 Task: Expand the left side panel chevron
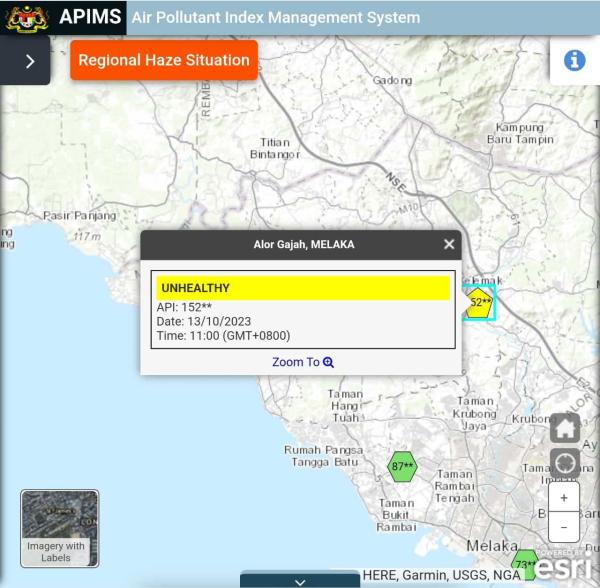pyautogui.click(x=29, y=61)
